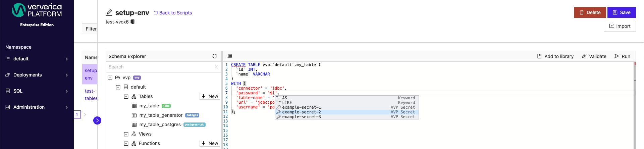Clear the Schema Explorer search field

216,67
